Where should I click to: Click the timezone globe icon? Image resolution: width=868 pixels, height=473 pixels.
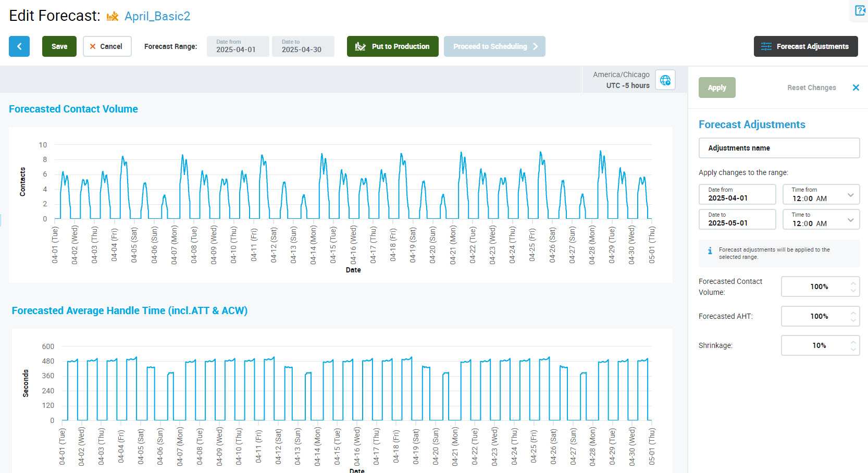(x=665, y=80)
